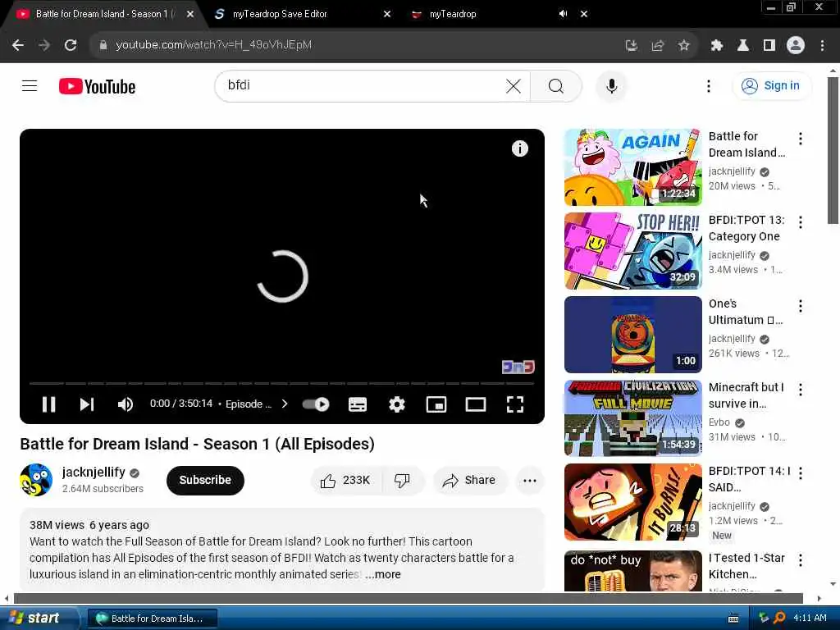Open AGAIN thumbnail video 1:22:34

click(632, 167)
